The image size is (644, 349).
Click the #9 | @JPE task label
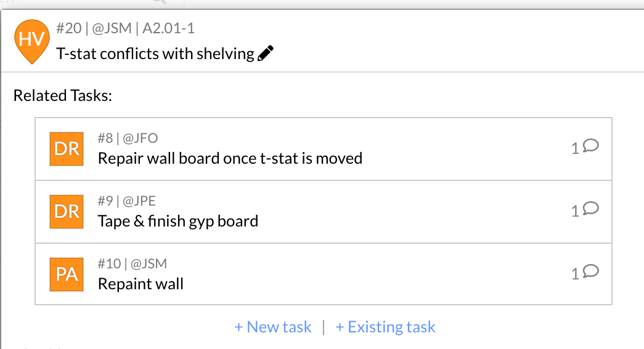coord(126,201)
